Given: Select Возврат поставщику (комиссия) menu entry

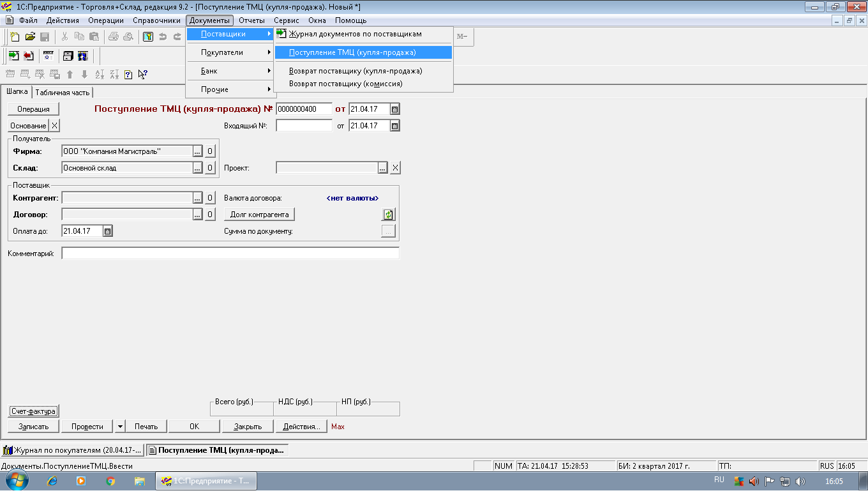Looking at the screenshot, I should pos(345,84).
